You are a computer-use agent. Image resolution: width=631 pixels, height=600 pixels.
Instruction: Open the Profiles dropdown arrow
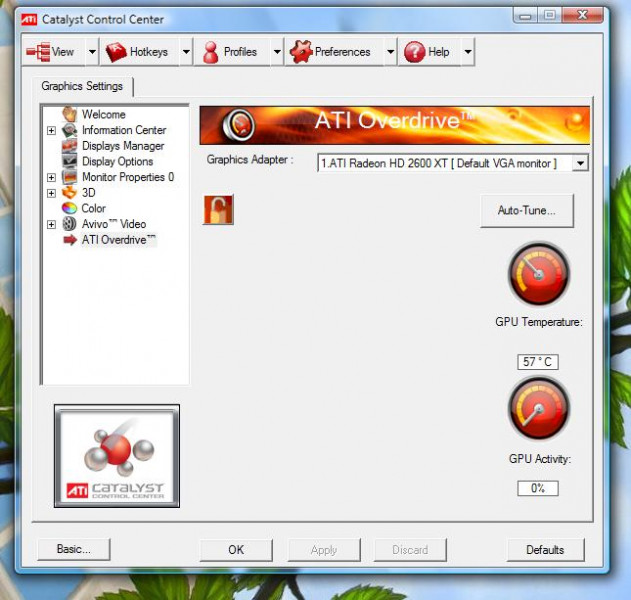pyautogui.click(x=277, y=52)
